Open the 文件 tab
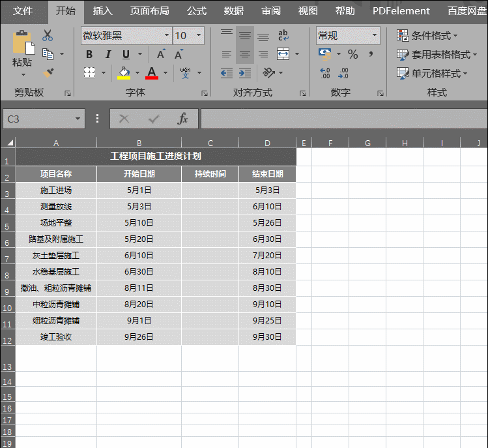The height and width of the screenshot is (448, 488). [x=22, y=11]
